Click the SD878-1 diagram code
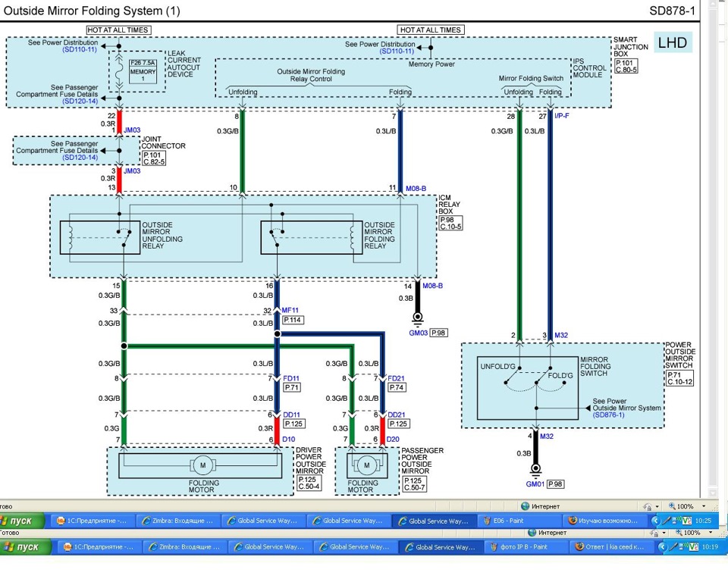728x582 pixels. (x=672, y=11)
